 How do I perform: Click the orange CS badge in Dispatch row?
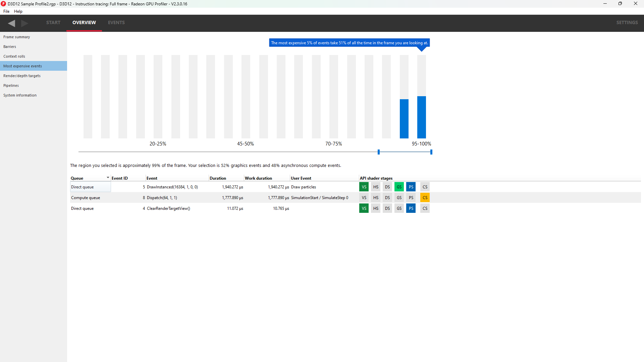tap(425, 198)
